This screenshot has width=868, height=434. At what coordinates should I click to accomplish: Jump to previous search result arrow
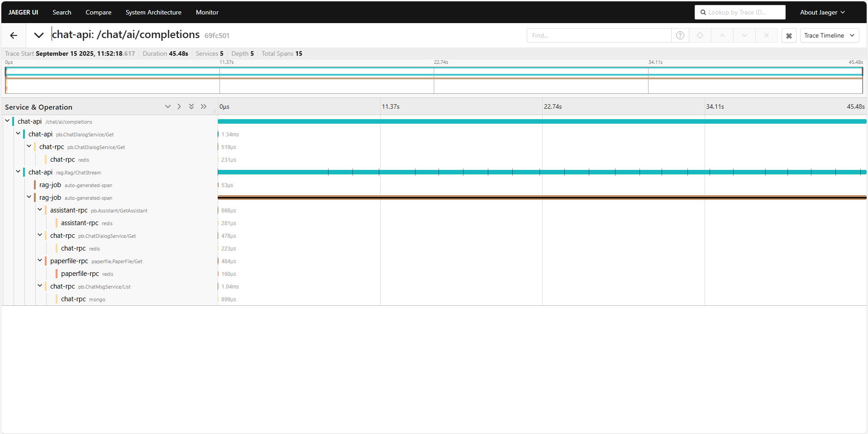pos(722,35)
